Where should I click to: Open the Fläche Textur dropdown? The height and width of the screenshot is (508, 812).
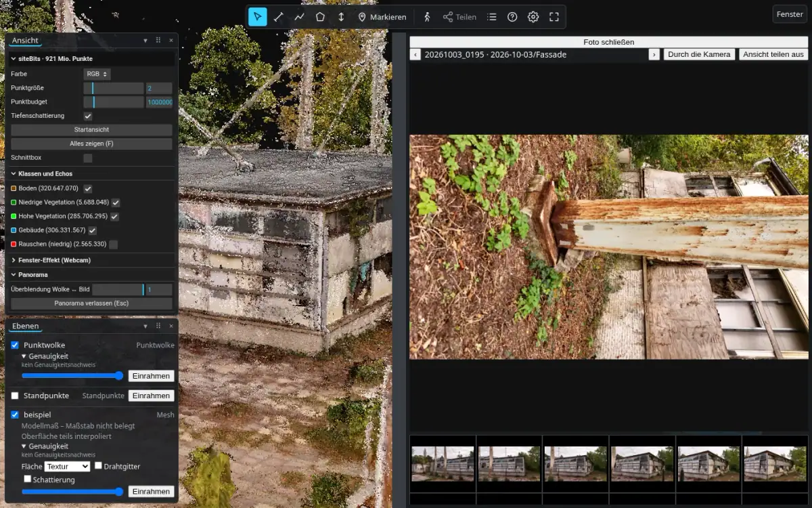(x=67, y=467)
